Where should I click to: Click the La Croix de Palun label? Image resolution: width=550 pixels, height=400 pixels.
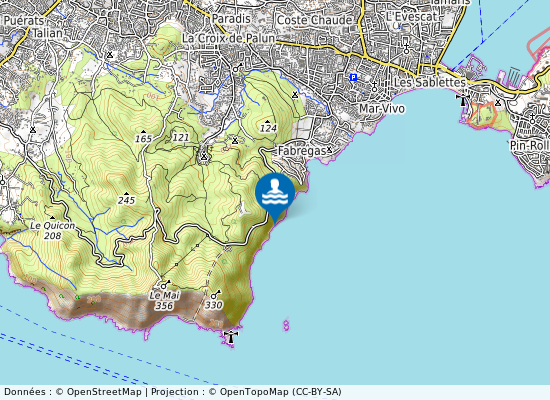pyautogui.click(x=229, y=38)
